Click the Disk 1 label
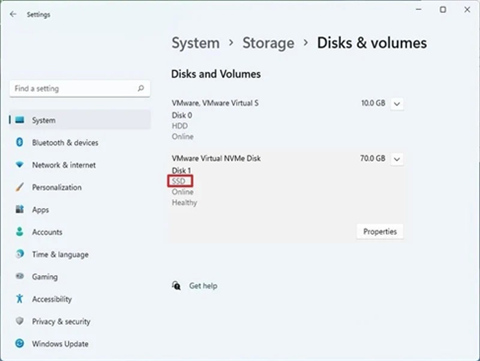The width and height of the screenshot is (480, 361). 181,170
